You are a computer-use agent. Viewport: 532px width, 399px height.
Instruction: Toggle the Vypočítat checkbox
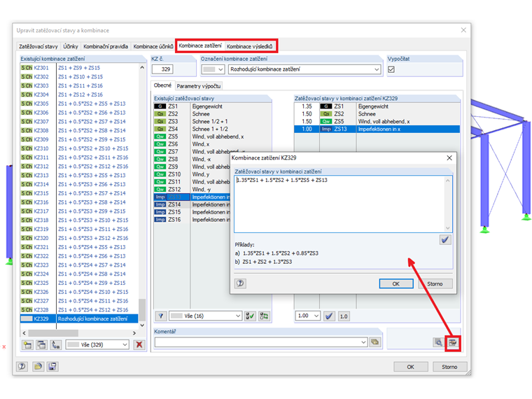391,69
